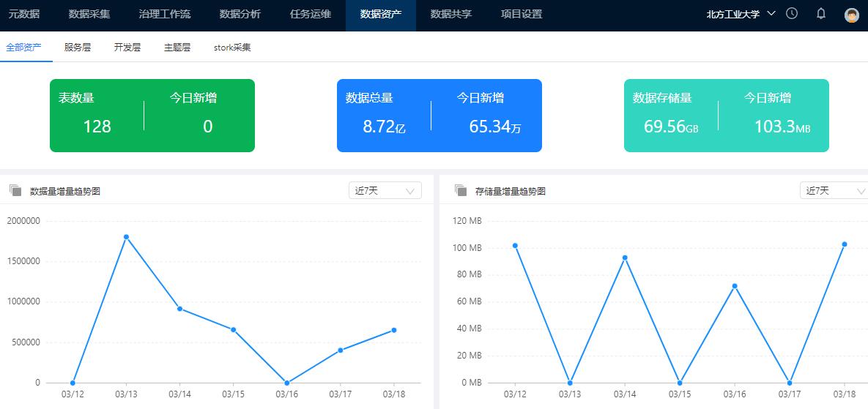The width and height of the screenshot is (868, 409).
Task: Click the 03/13 peak point on data chart
Action: (126, 237)
